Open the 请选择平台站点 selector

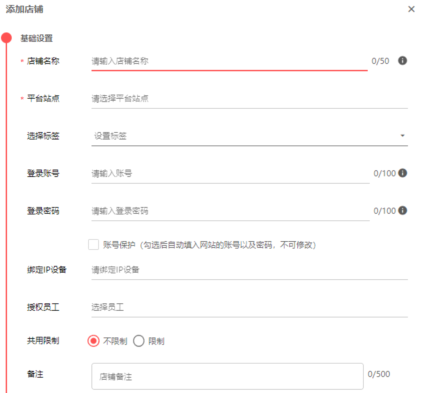pos(249,99)
